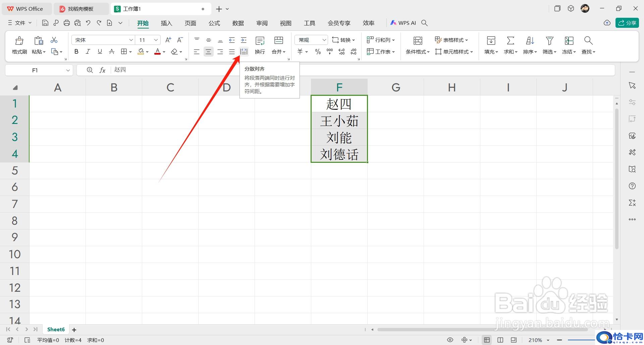The height and width of the screenshot is (345, 644).
Task: Expand the Rows and Columns (行和列) menu
Action: tap(381, 40)
